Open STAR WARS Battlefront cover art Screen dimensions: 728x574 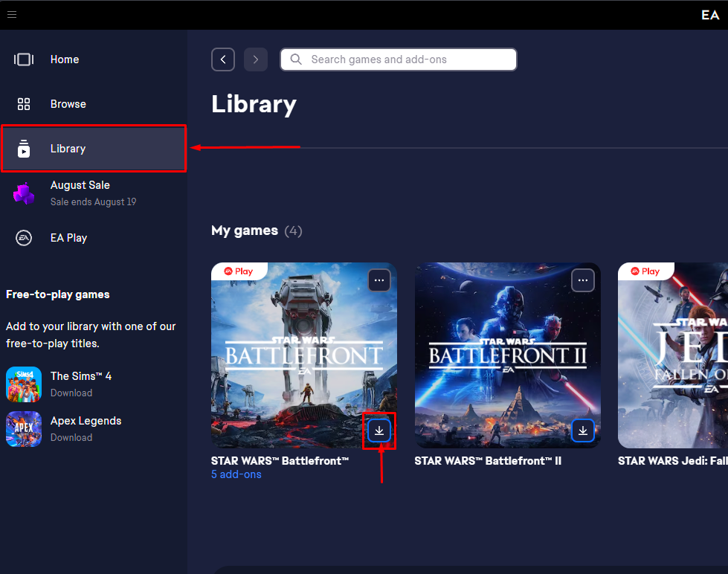(x=304, y=355)
